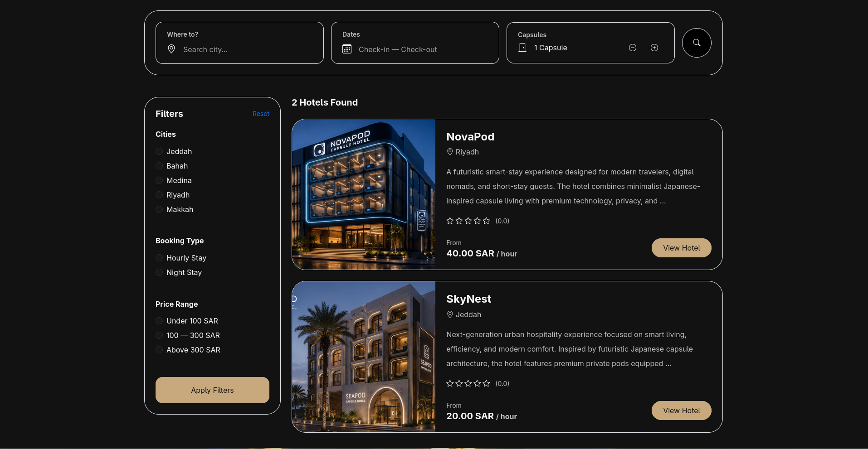This screenshot has height=449, width=868.
Task: Click the SkyNest hotel title
Action: [x=468, y=299]
